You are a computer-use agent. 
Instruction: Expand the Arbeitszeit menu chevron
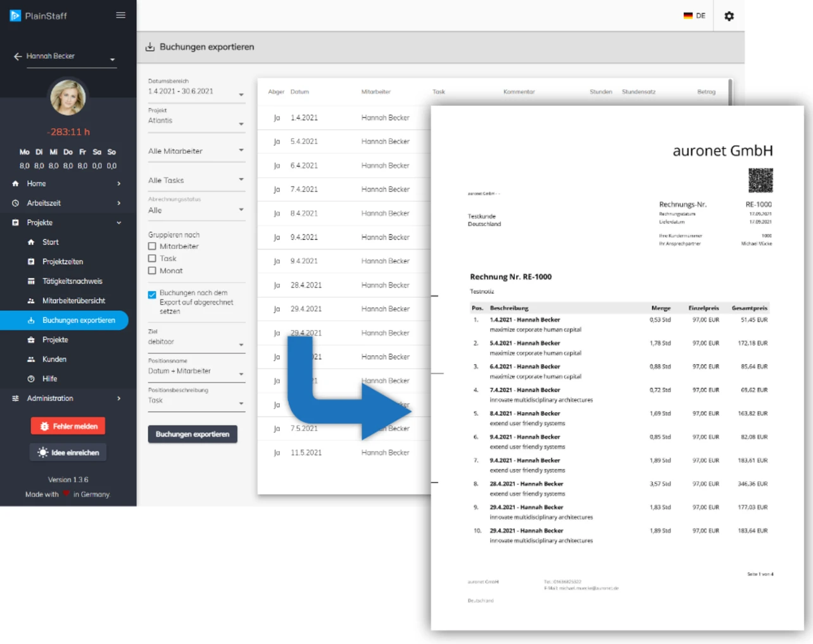coord(119,203)
